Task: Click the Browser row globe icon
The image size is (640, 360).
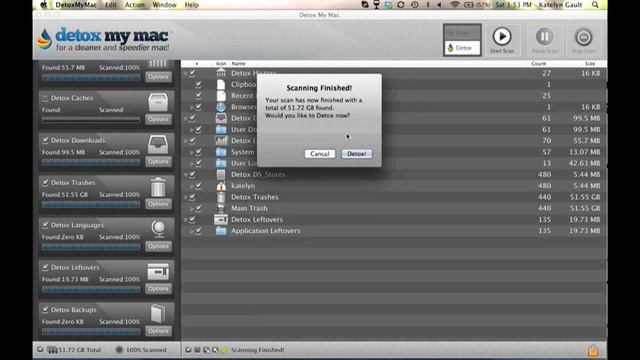Action: tap(221, 107)
